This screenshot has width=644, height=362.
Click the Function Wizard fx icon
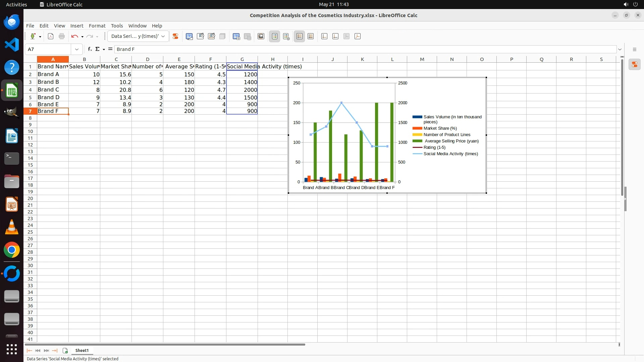click(x=90, y=49)
